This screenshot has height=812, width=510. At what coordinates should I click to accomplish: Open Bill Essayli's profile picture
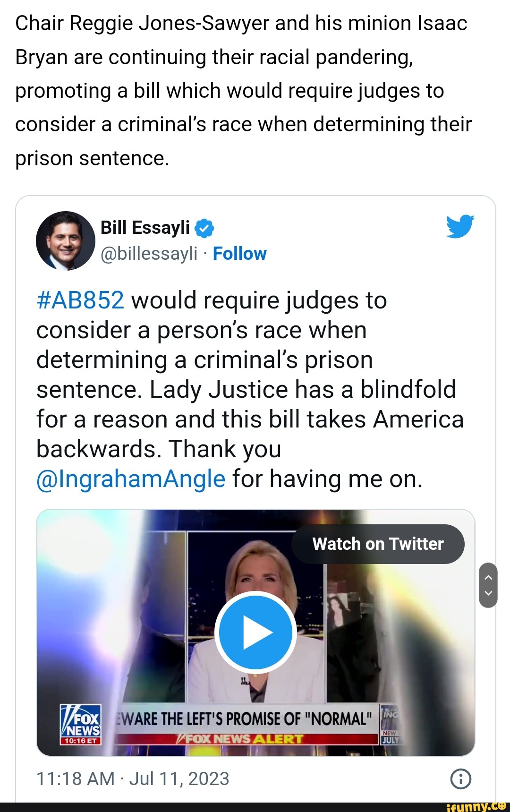coord(65,240)
